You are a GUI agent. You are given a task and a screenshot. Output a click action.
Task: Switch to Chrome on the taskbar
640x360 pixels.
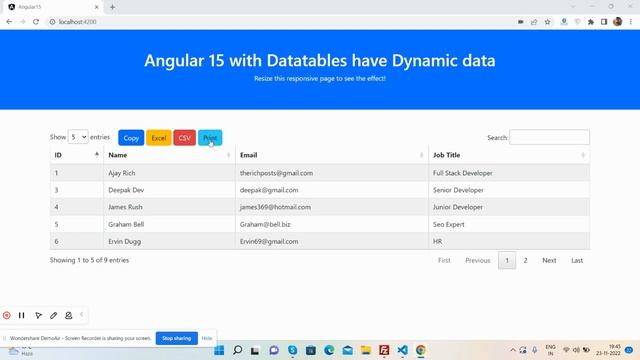pyautogui.click(x=421, y=350)
